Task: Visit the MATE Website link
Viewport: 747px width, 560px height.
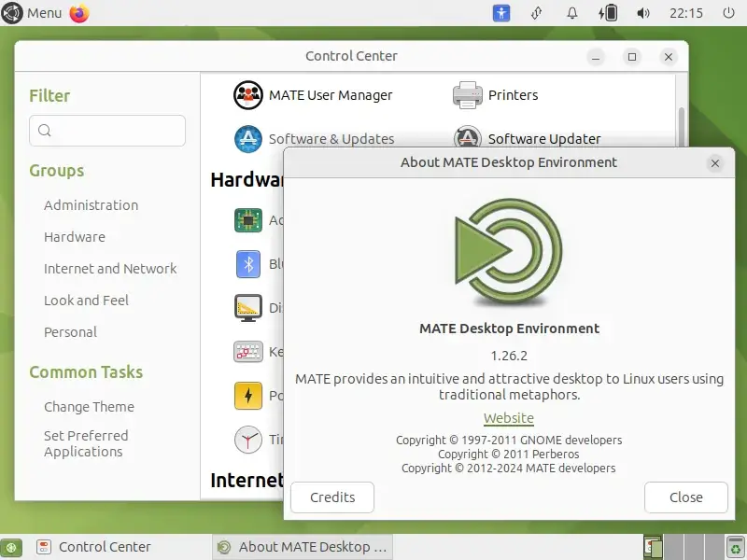Action: click(x=509, y=418)
